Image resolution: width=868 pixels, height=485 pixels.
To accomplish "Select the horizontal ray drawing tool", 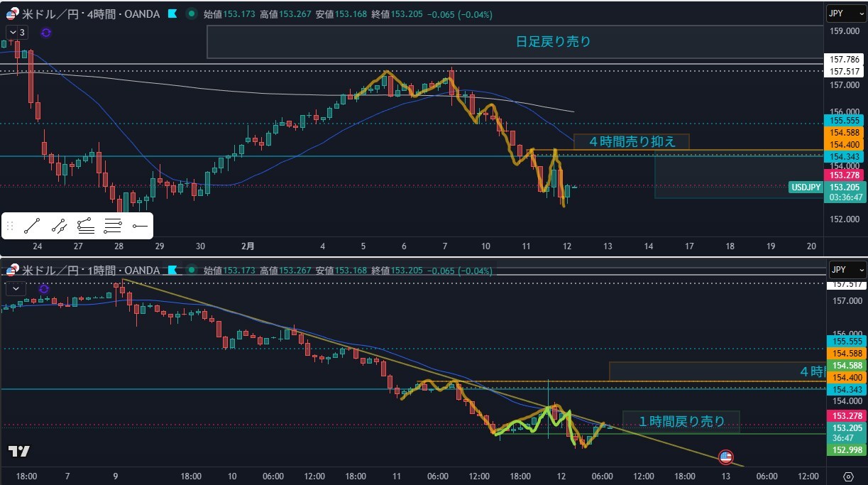I will (x=139, y=227).
